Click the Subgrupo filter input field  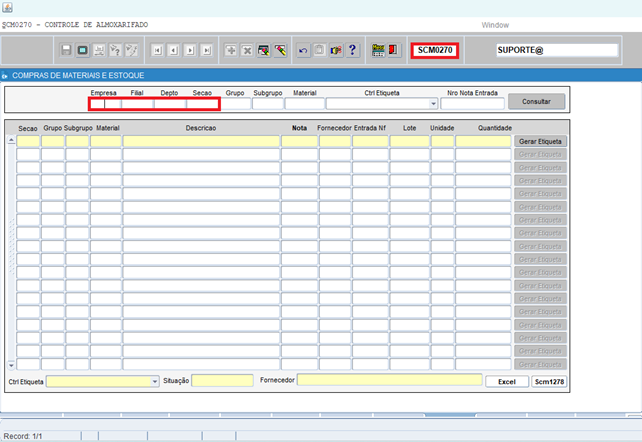click(x=268, y=104)
